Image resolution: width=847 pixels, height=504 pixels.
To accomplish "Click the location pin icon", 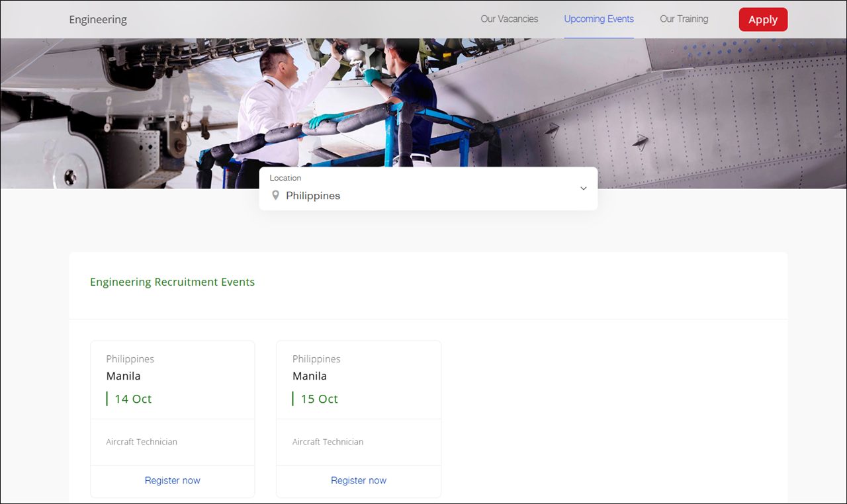I will [276, 196].
